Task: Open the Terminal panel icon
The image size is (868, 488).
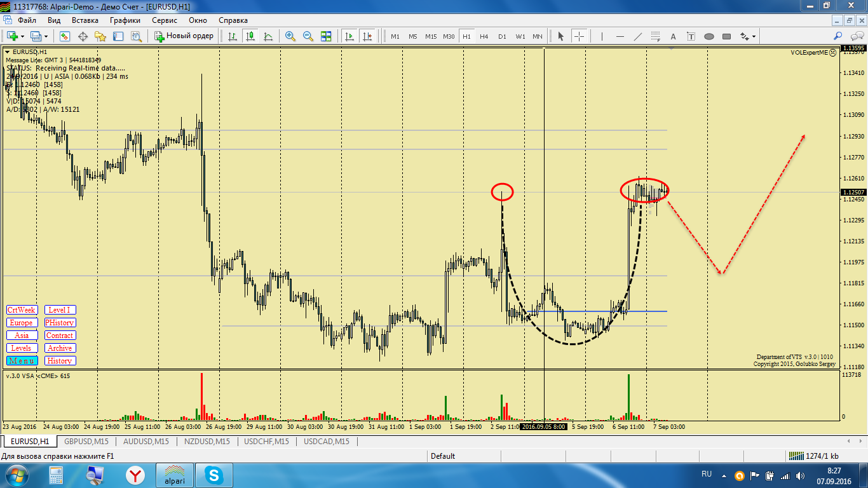Action: tap(118, 36)
